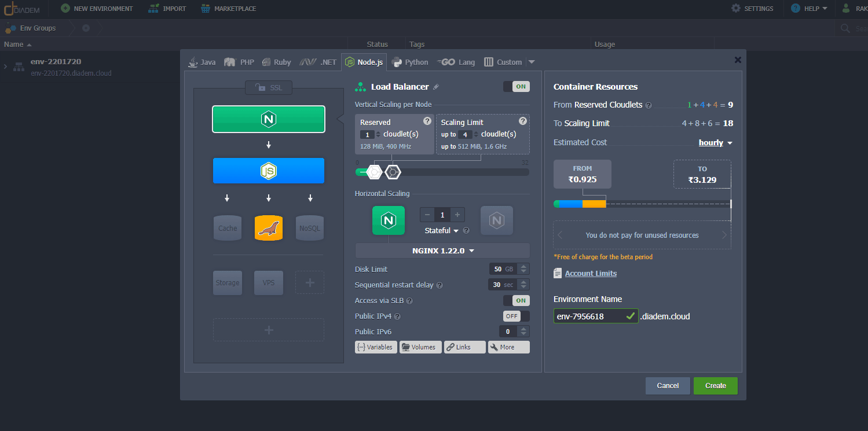Click the Storage node block
868x431 pixels.
click(228, 283)
